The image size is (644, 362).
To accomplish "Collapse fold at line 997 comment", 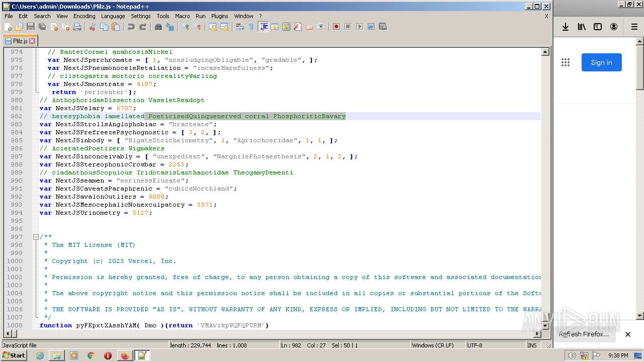I will 36,237.
